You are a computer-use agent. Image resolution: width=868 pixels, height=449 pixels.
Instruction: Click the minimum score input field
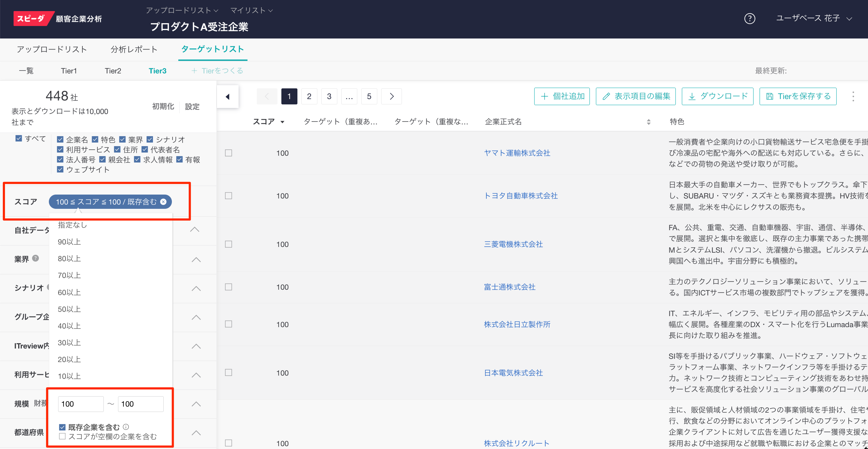(x=81, y=404)
